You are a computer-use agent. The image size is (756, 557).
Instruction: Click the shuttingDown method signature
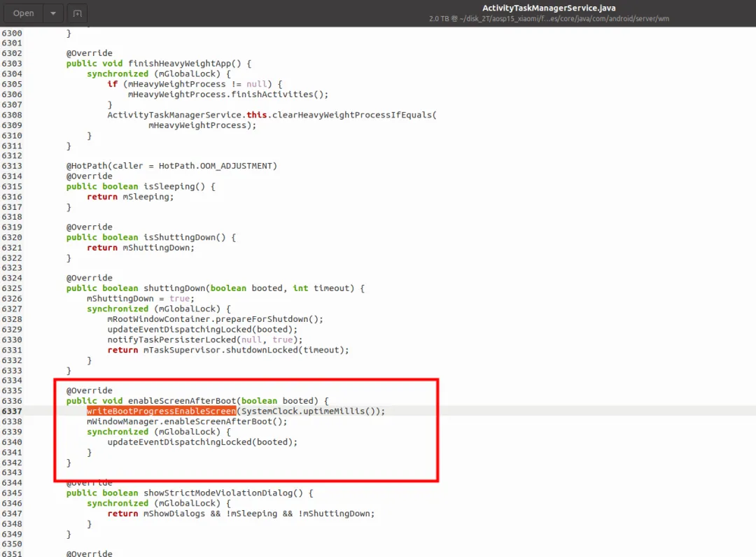(x=216, y=288)
